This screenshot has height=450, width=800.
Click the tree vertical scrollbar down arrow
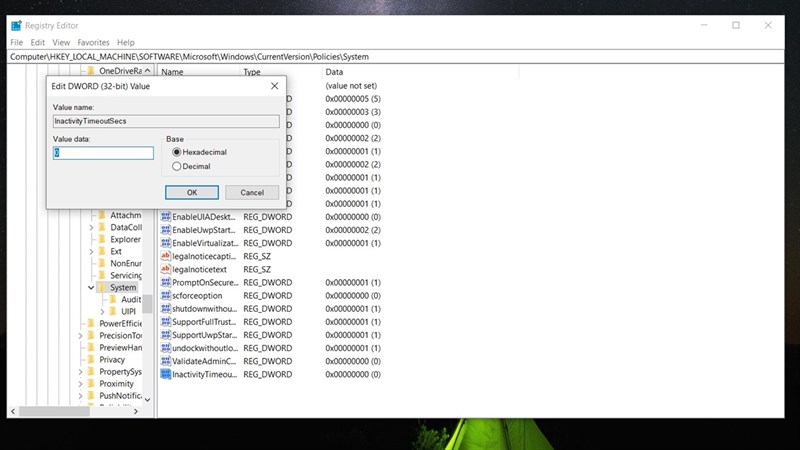(x=147, y=399)
